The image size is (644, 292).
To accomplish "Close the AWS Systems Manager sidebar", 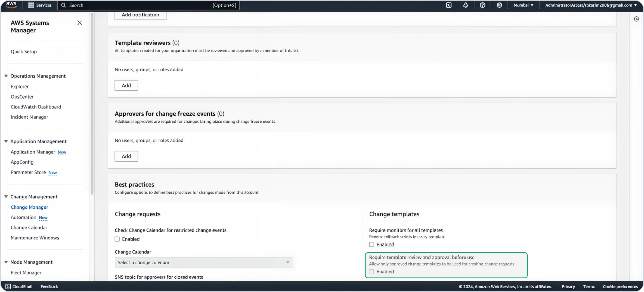I will click(80, 23).
